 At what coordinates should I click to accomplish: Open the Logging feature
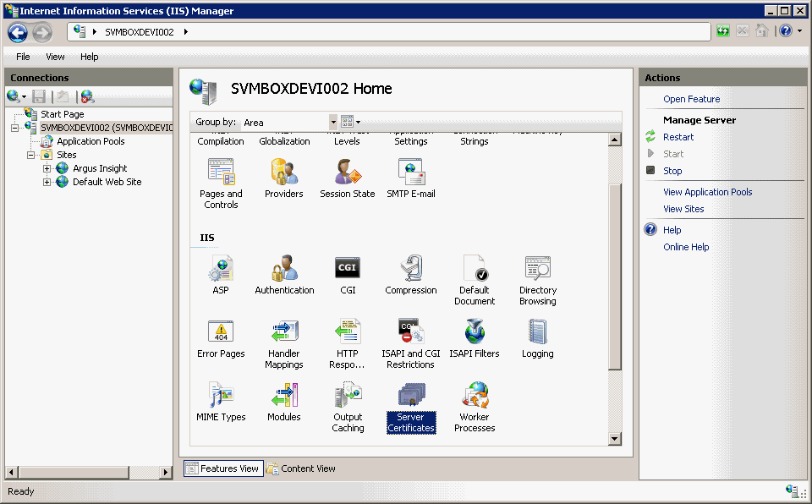point(538,332)
